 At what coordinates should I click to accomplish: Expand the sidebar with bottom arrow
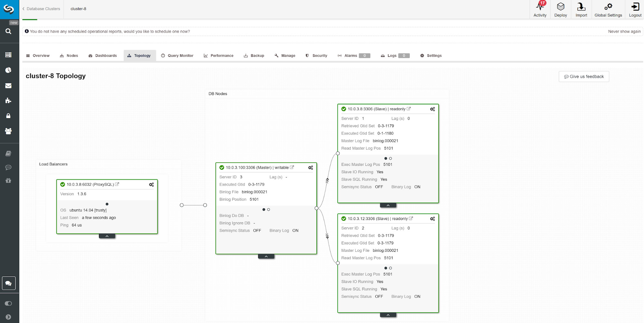click(x=8, y=317)
